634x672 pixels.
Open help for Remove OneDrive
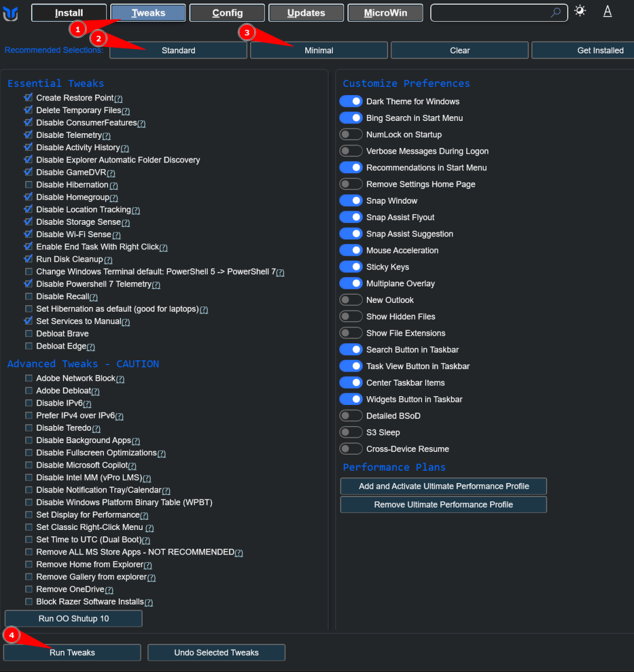(109, 590)
